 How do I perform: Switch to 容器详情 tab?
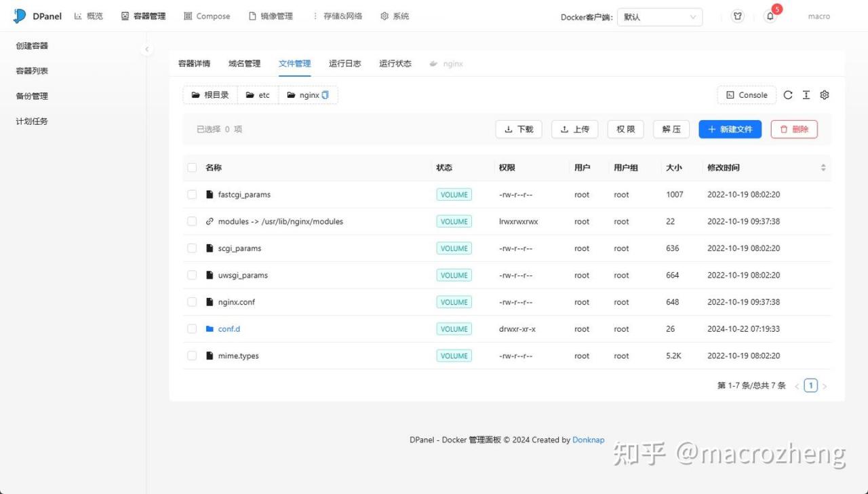(x=194, y=64)
